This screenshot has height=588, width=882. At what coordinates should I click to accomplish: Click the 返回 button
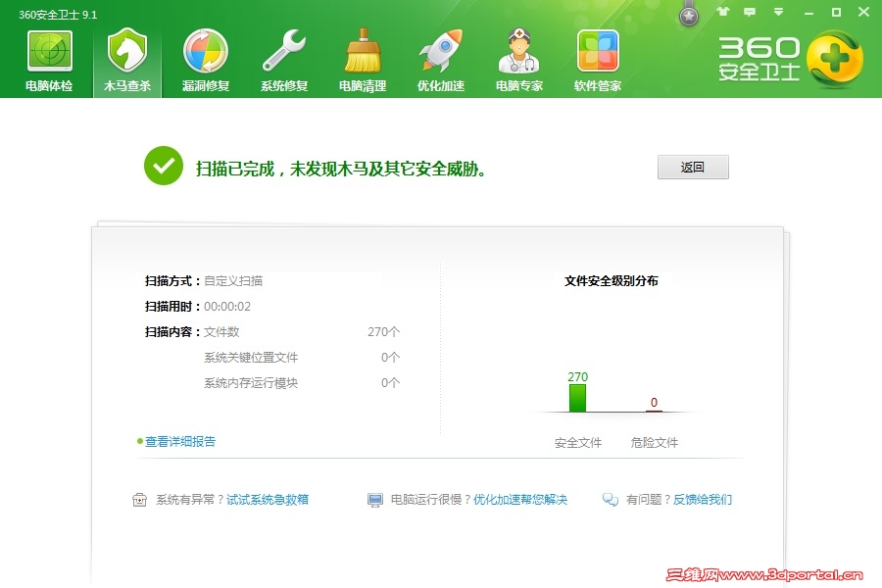tap(693, 168)
